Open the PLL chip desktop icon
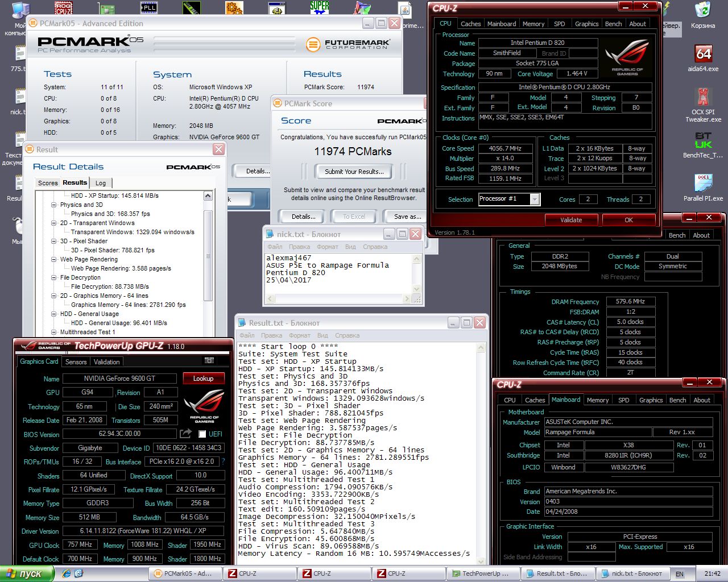728x582 pixels. tap(149, 7)
